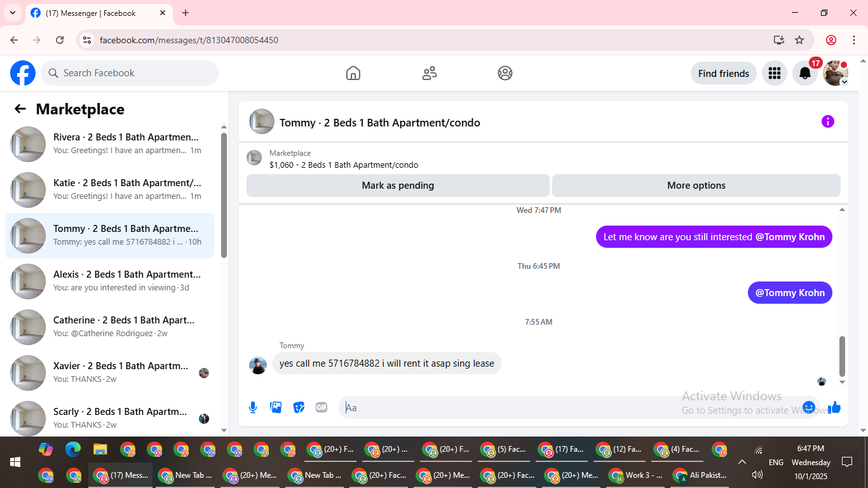
Task: Switch to taskbar window "Ali Pakist..."
Action: (700, 475)
